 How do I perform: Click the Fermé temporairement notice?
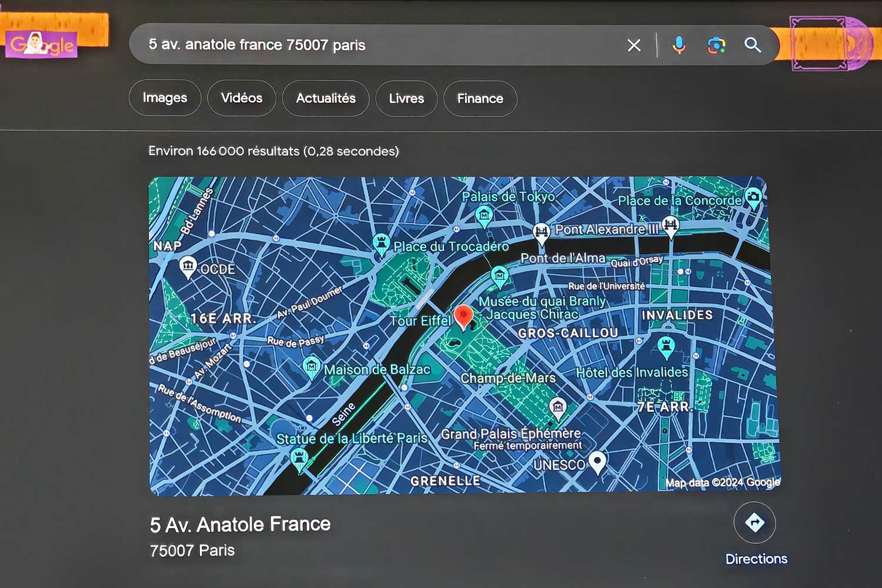[528, 446]
